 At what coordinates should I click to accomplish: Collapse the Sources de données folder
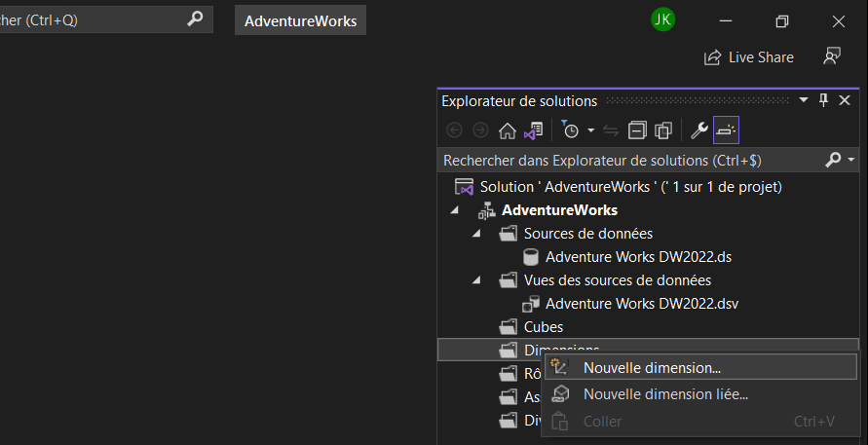[476, 234]
